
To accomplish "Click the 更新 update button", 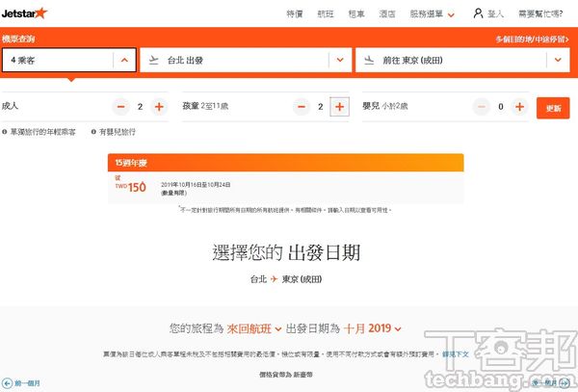I will pyautogui.click(x=553, y=108).
